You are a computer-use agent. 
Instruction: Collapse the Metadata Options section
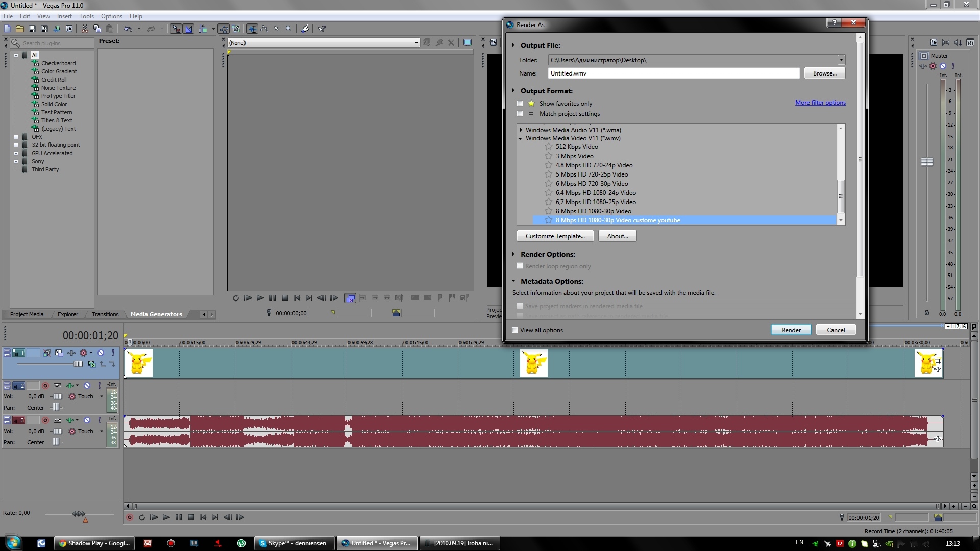pos(513,281)
